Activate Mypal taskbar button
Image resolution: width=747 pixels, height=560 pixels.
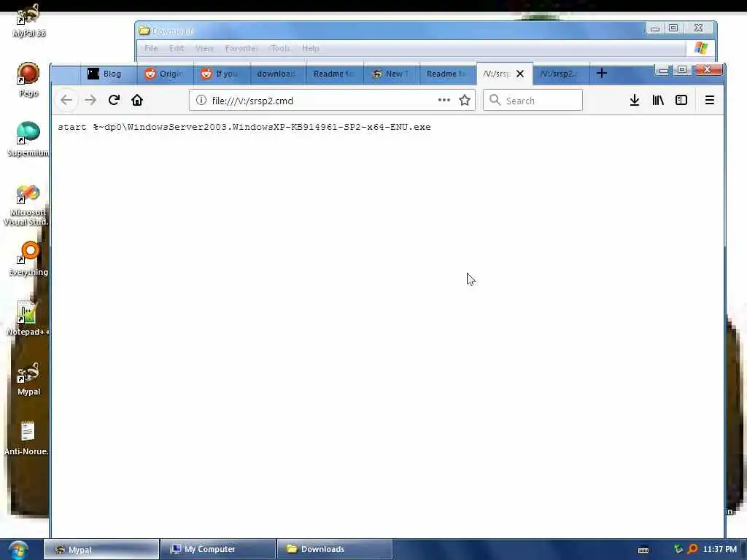pyautogui.click(x=101, y=550)
